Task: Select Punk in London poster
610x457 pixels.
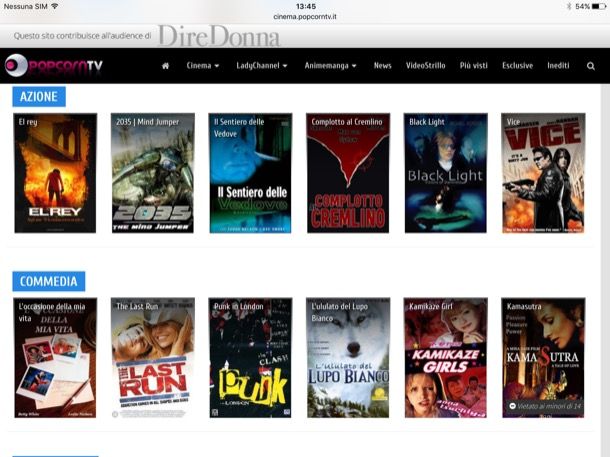Action: point(250,358)
